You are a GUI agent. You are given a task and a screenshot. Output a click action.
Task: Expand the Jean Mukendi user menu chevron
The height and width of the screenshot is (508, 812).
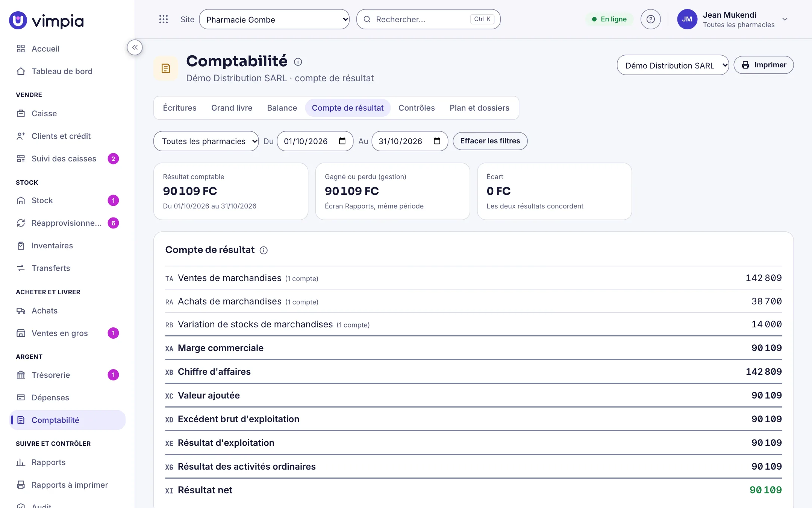[x=785, y=19]
